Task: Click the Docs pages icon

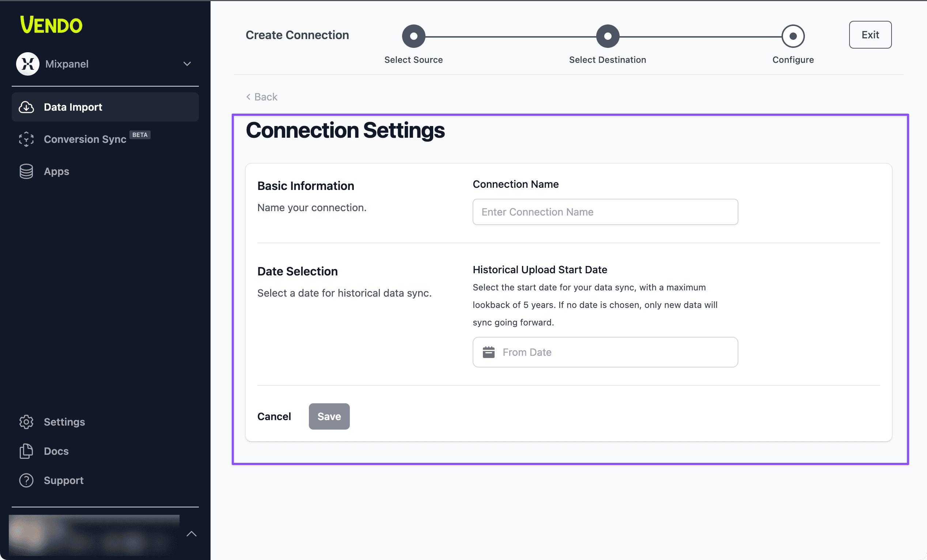Action: (x=26, y=451)
